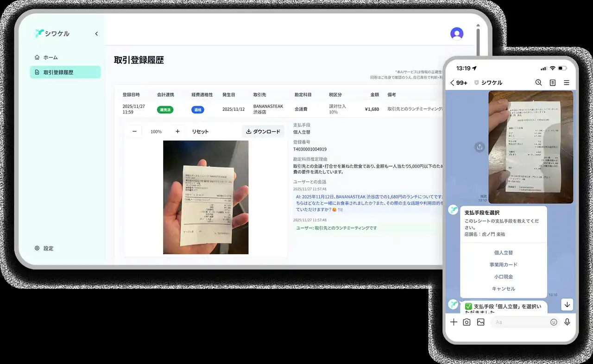
Task: Click the receipt image in the viewer
Action: (x=206, y=197)
